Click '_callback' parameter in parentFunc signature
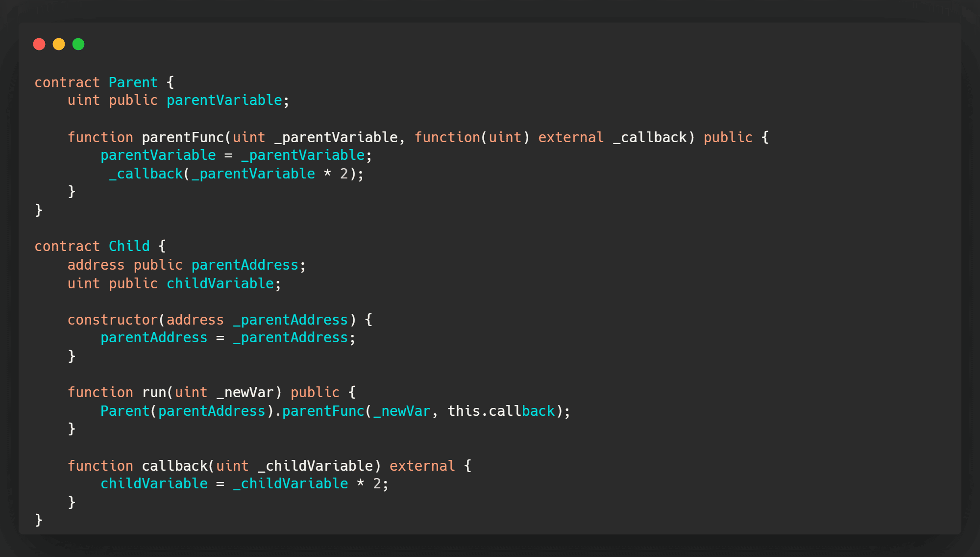The width and height of the screenshot is (980, 557). 649,138
